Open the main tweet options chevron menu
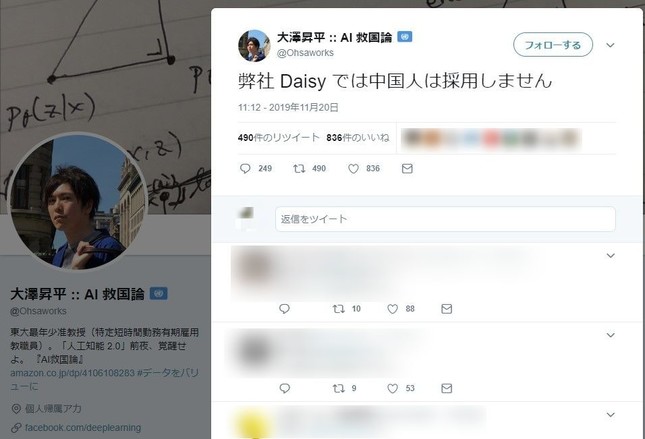Screen dimensions: 645x439 point(610,45)
